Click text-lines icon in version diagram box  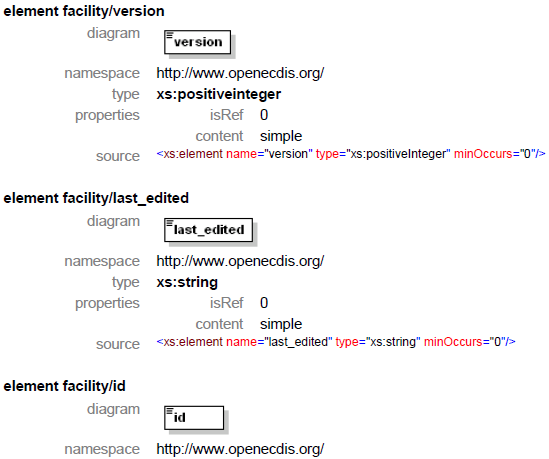pos(170,35)
